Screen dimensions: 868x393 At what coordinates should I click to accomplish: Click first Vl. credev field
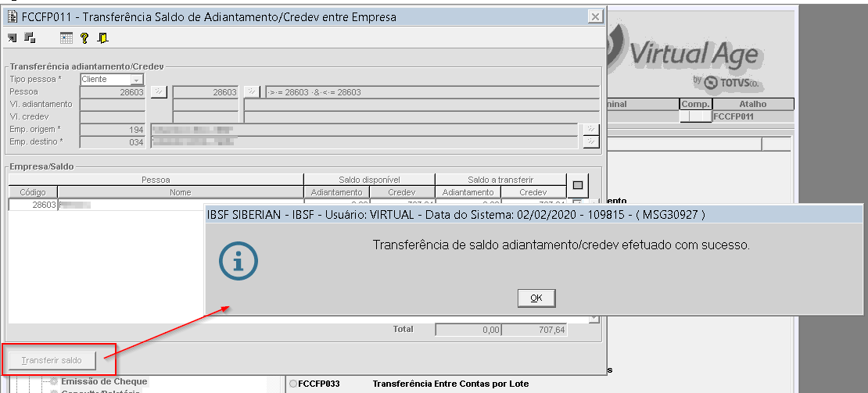tap(113, 117)
